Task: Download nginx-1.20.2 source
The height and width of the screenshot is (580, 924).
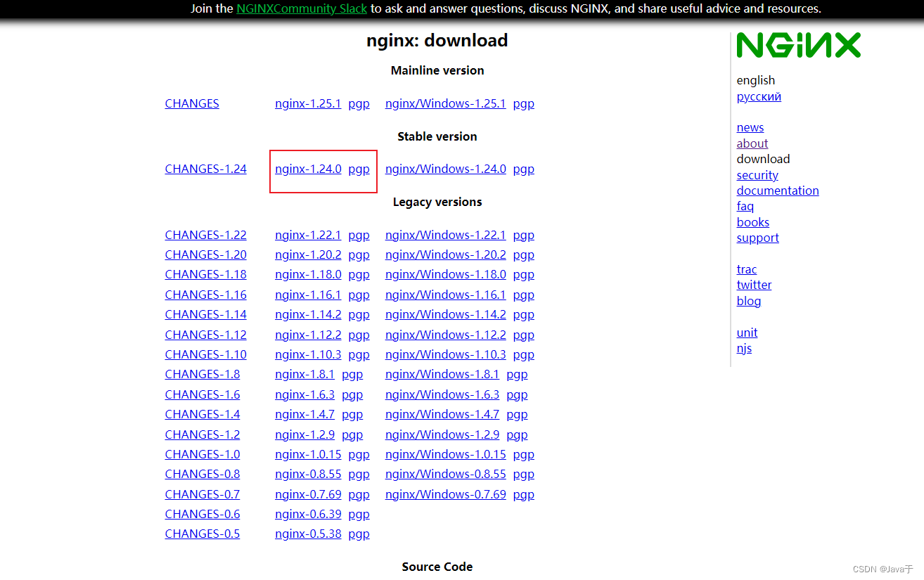Action: pos(308,254)
